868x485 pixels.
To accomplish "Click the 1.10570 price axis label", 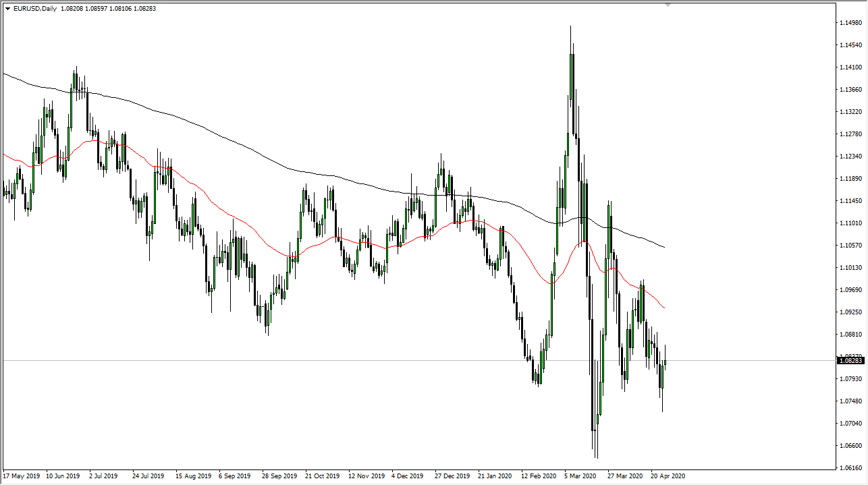I will tap(851, 246).
